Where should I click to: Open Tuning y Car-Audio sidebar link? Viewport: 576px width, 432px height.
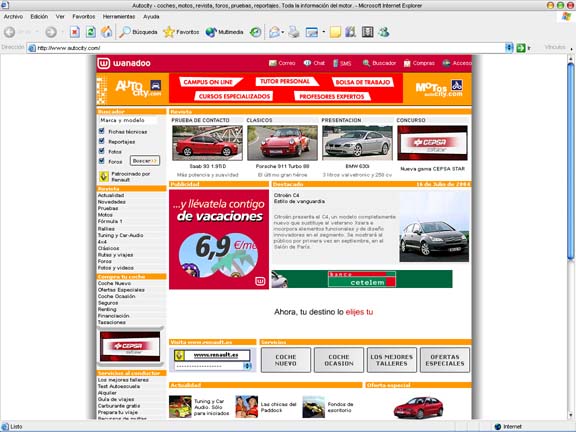pyautogui.click(x=120, y=235)
